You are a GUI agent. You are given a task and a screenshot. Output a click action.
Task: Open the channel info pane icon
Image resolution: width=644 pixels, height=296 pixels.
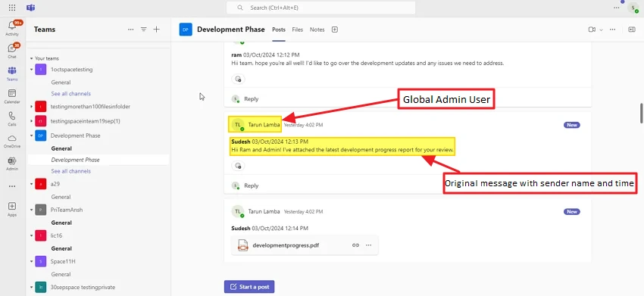(632, 30)
